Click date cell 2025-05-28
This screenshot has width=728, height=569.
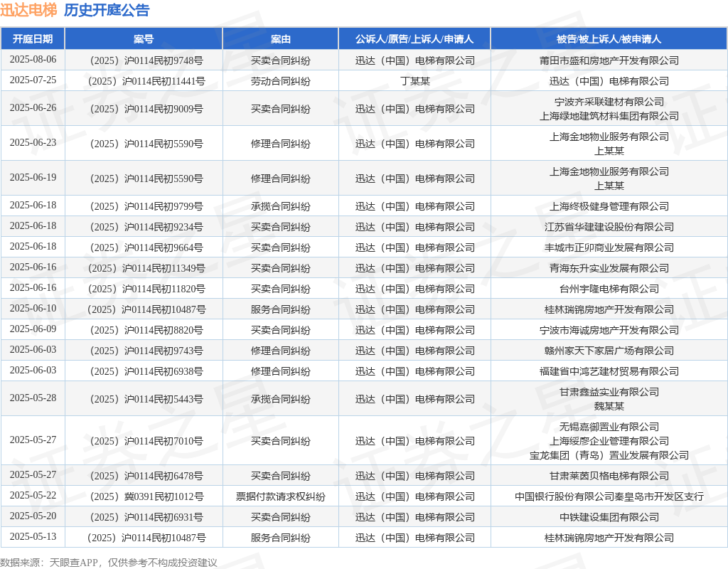pos(33,398)
